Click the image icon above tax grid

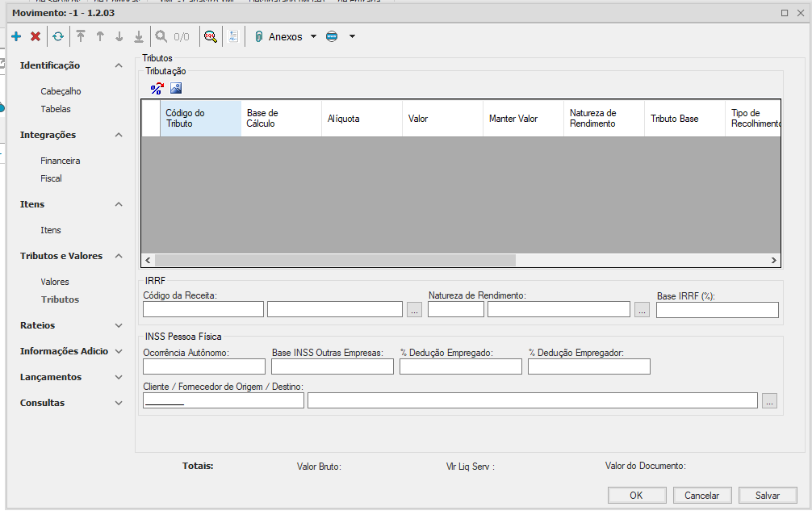pyautogui.click(x=176, y=88)
